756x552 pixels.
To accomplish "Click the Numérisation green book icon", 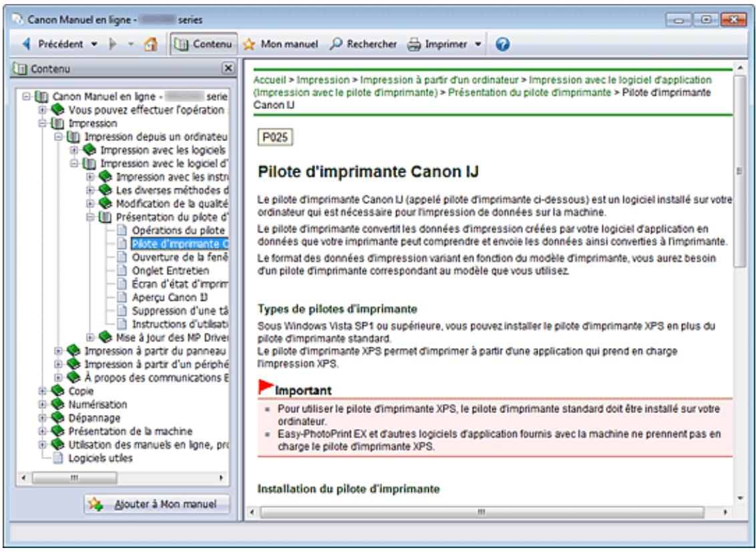I will tap(57, 404).
